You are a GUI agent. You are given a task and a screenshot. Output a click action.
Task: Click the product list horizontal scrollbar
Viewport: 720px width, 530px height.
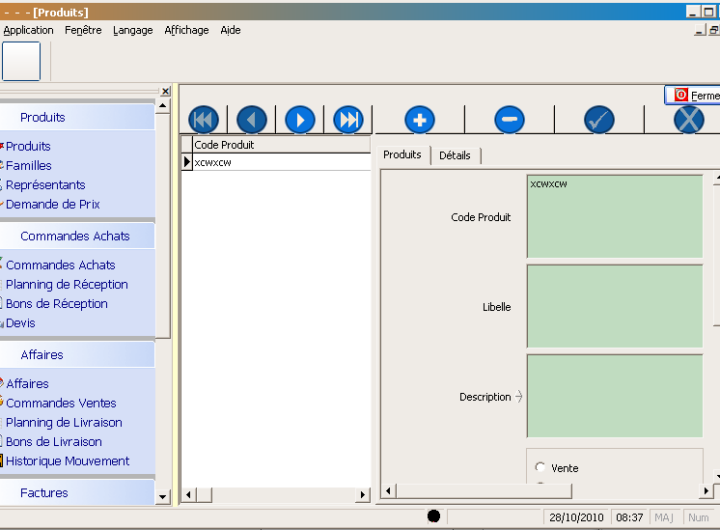275,495
